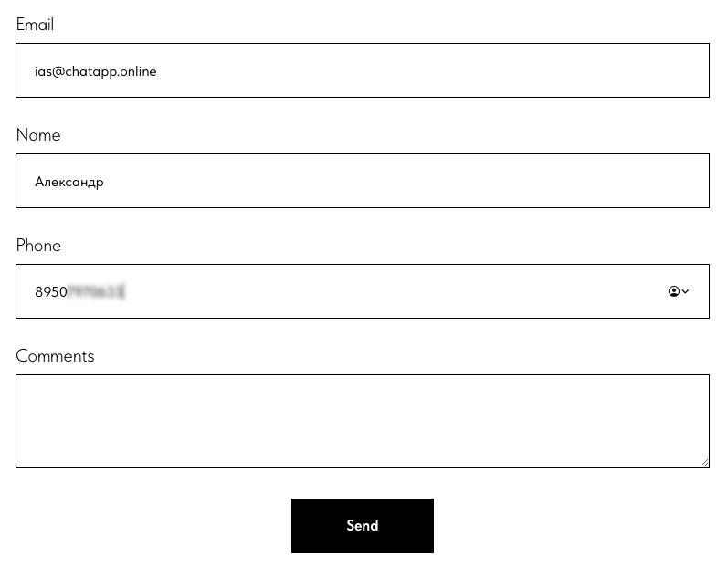Click the Phone field label

38,246
